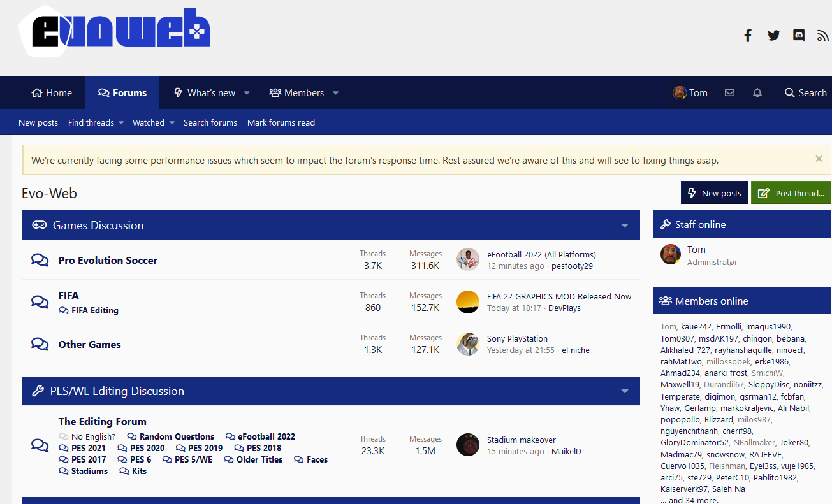Open the Twitter icon link
Viewport: 832px width, 504px height.
tap(773, 36)
